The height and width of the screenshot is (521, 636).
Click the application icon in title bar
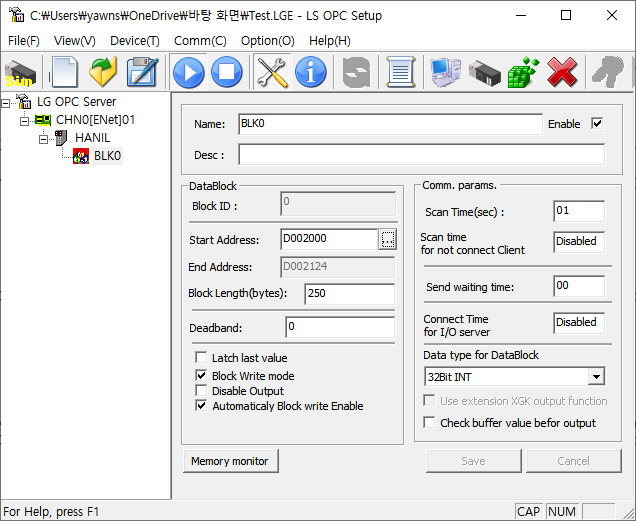pyautogui.click(x=17, y=15)
